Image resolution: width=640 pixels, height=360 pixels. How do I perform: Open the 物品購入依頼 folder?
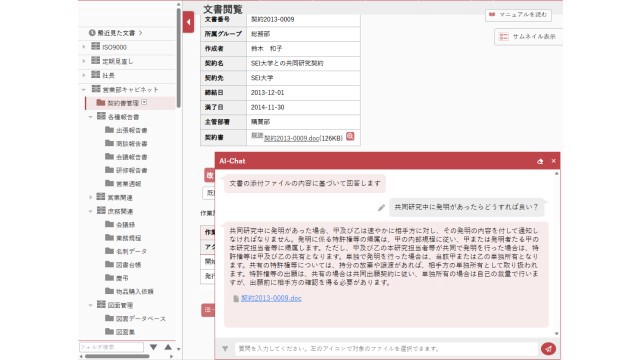pyautogui.click(x=129, y=291)
